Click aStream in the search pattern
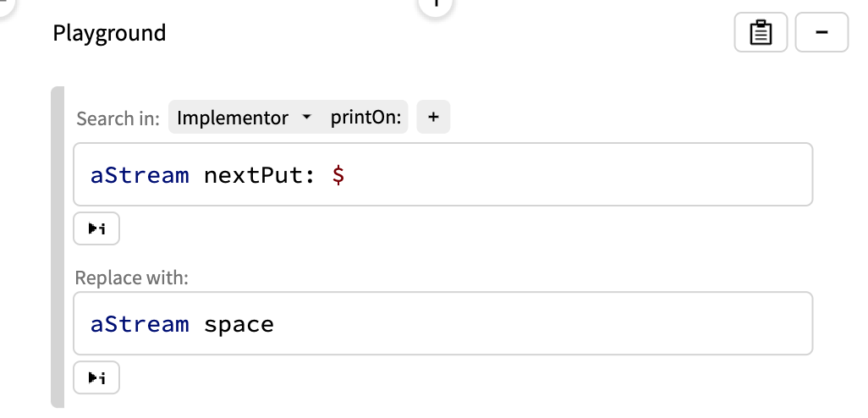The height and width of the screenshot is (418, 868). [140, 175]
